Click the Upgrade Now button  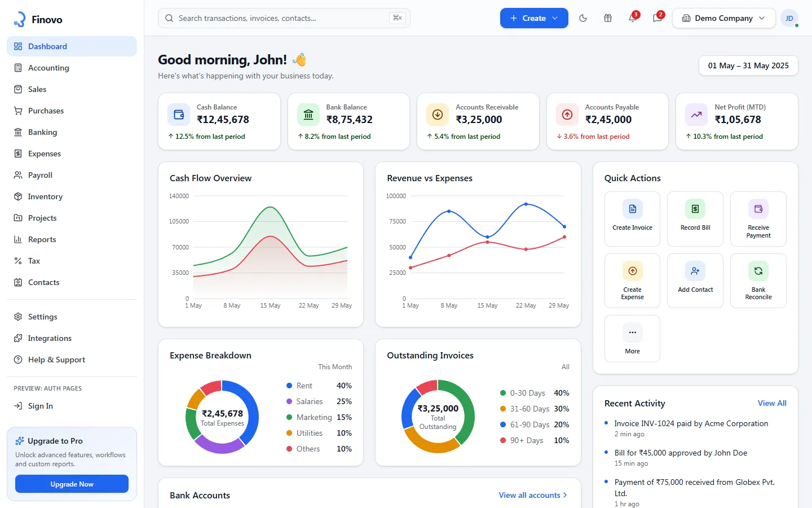pos(72,484)
